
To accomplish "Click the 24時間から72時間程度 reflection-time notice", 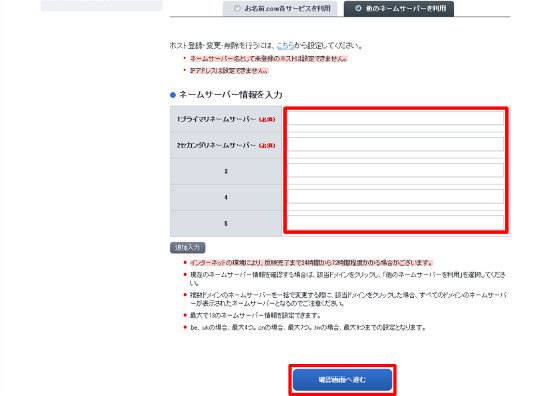I will pyautogui.click(x=311, y=263).
